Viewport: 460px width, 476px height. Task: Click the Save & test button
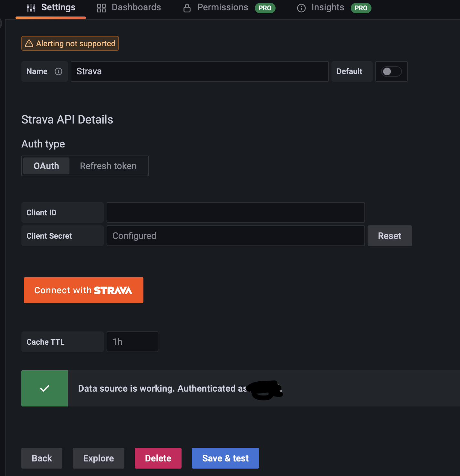(x=225, y=458)
